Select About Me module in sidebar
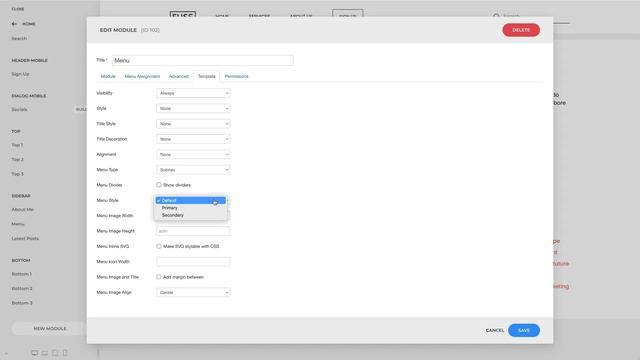This screenshot has height=360, width=640. [x=22, y=209]
